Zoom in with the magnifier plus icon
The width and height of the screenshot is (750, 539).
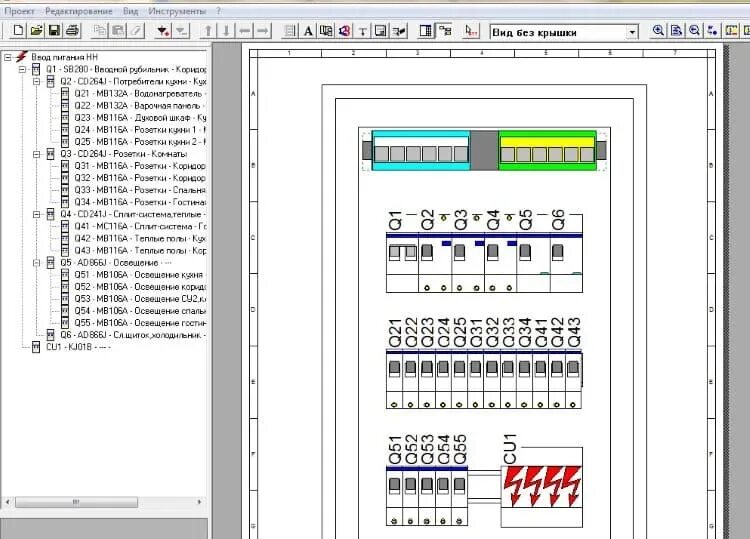pos(658,31)
